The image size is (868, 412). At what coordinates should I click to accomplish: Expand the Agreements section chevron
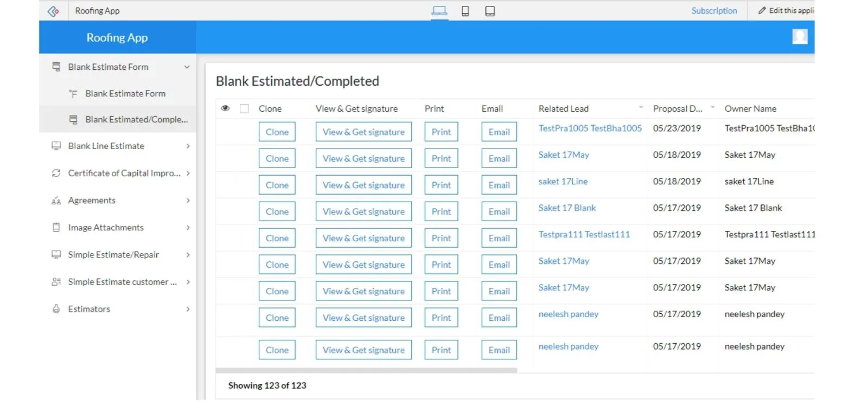pyautogui.click(x=188, y=201)
